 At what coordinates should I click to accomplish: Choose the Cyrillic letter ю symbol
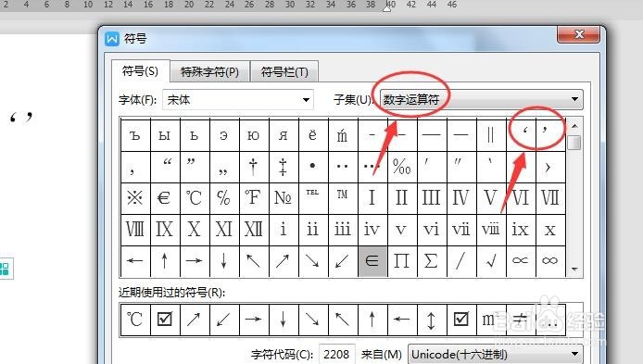click(254, 135)
